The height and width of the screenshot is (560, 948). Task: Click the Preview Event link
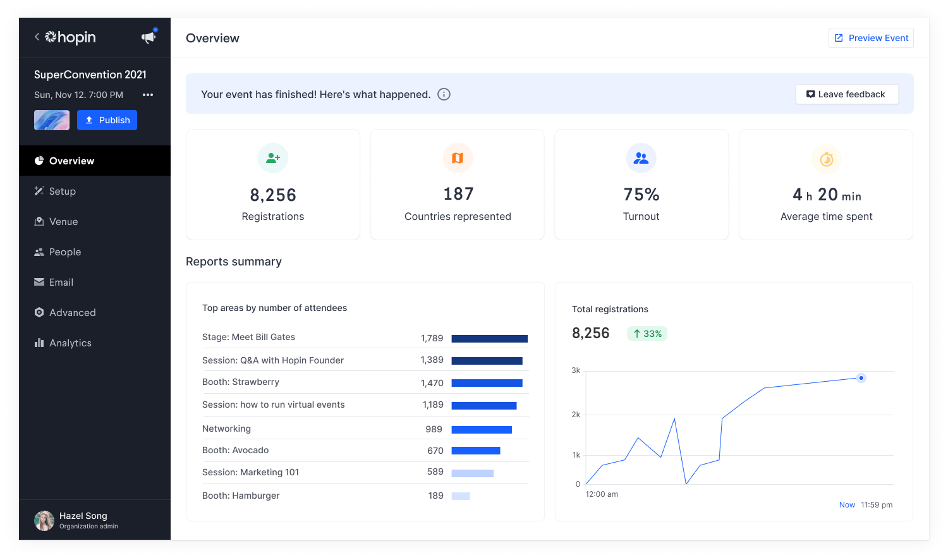(x=871, y=38)
